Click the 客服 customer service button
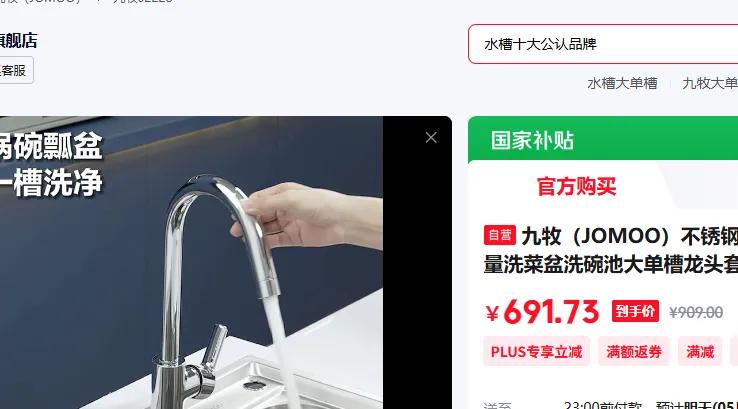This screenshot has width=738, height=409. [16, 71]
